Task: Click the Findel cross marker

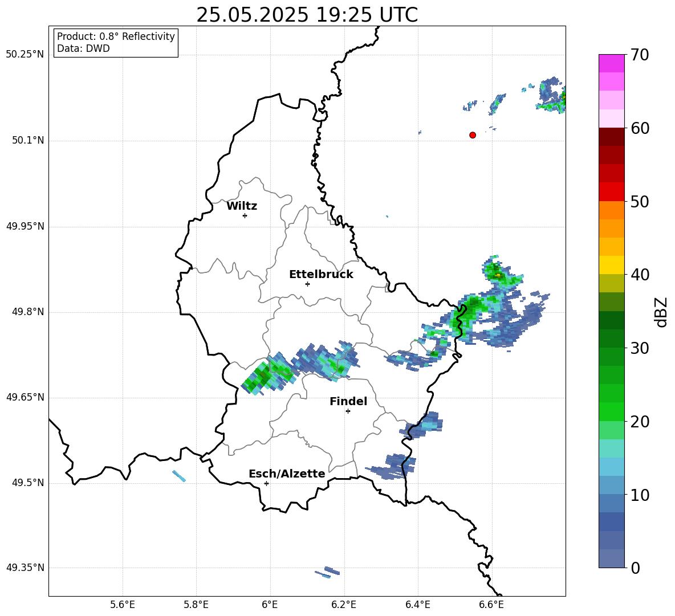Action: [x=348, y=411]
